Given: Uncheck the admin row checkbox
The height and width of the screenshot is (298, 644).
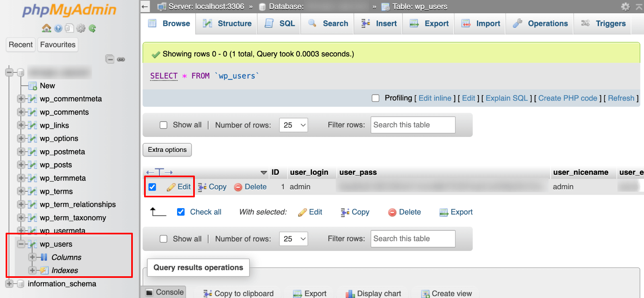Looking at the screenshot, I should (152, 187).
